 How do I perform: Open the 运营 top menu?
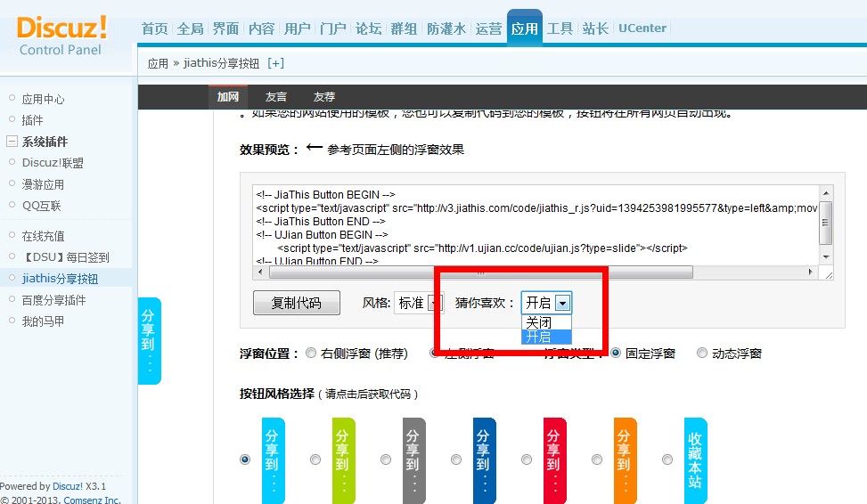(x=489, y=28)
